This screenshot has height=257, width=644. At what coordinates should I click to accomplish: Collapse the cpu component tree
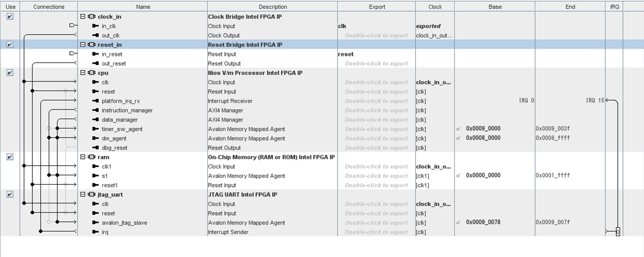coord(82,73)
